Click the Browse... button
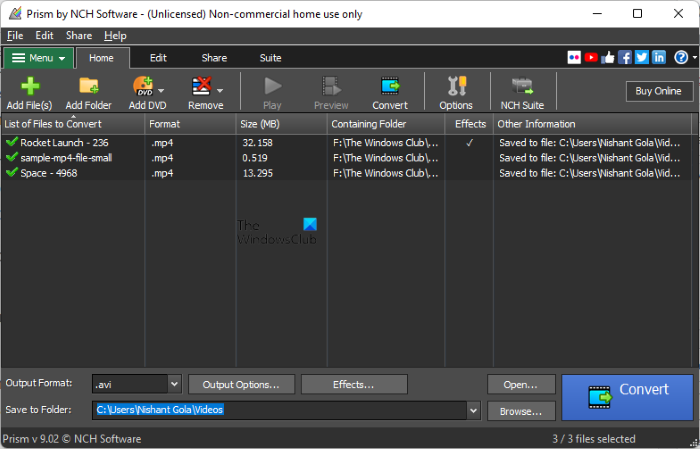The image size is (700, 449). [x=521, y=411]
